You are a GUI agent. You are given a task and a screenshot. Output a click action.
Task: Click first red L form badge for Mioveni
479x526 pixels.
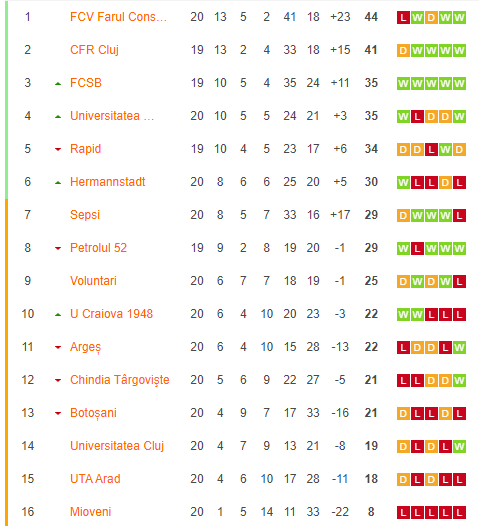coord(403,512)
